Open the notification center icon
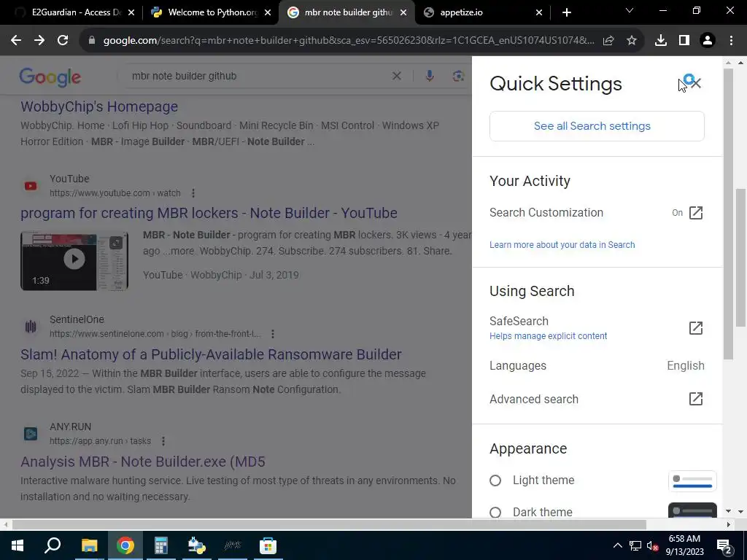This screenshot has height=560, width=747. pos(724,547)
